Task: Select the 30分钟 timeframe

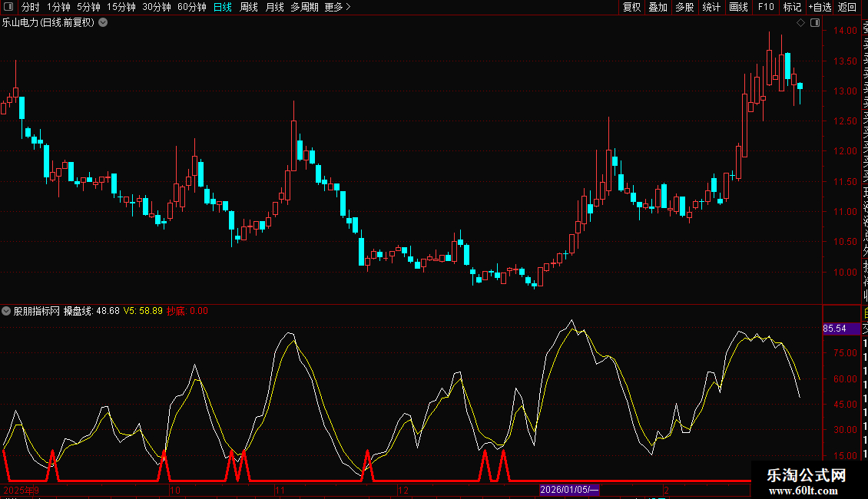Action: pyautogui.click(x=157, y=7)
